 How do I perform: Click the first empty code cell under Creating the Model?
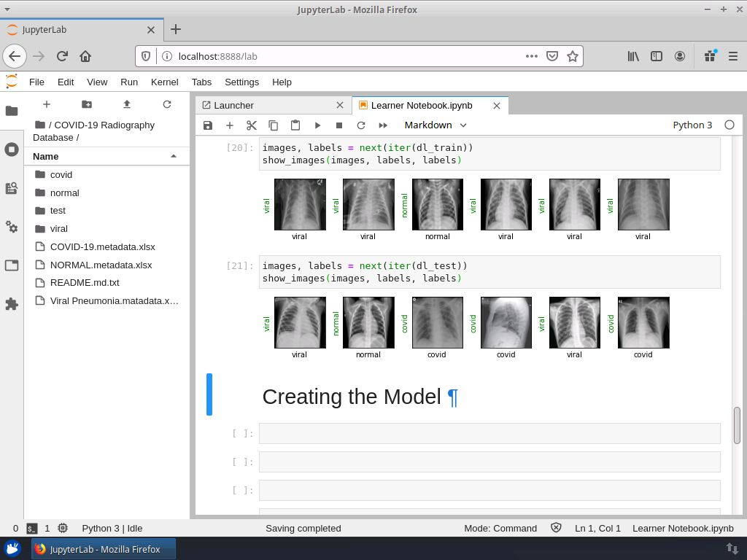pos(489,433)
